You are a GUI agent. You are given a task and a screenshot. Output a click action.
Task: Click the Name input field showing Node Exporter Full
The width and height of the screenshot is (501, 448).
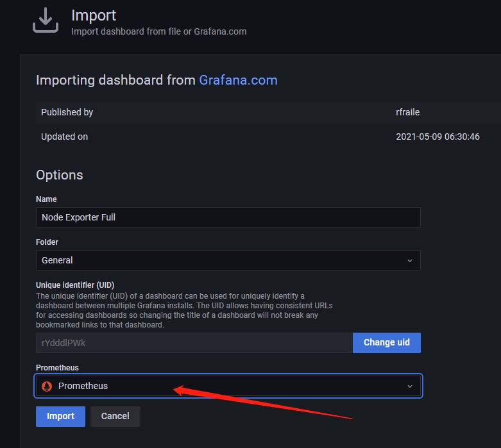tap(228, 217)
